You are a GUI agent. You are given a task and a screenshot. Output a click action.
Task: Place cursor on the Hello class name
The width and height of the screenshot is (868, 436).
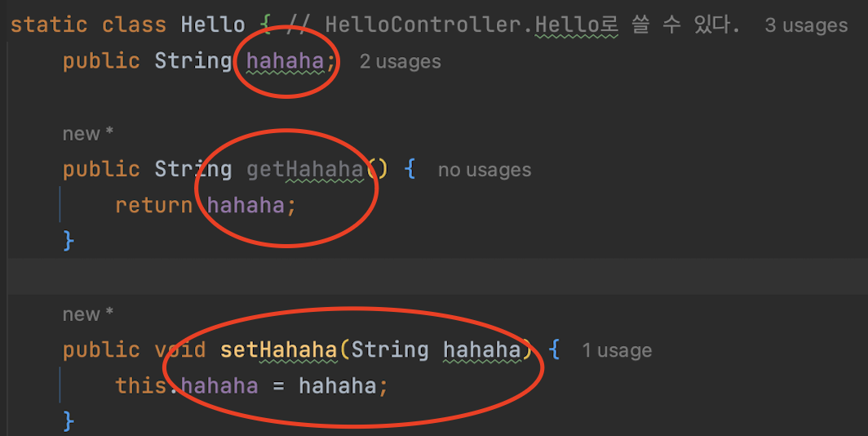pyautogui.click(x=213, y=25)
